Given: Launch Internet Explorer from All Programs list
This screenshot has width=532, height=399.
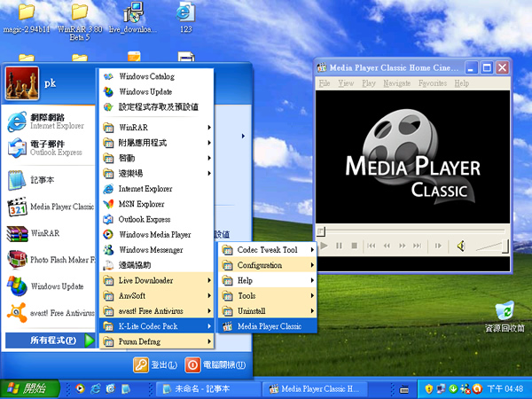Looking at the screenshot, I should coord(157,189).
